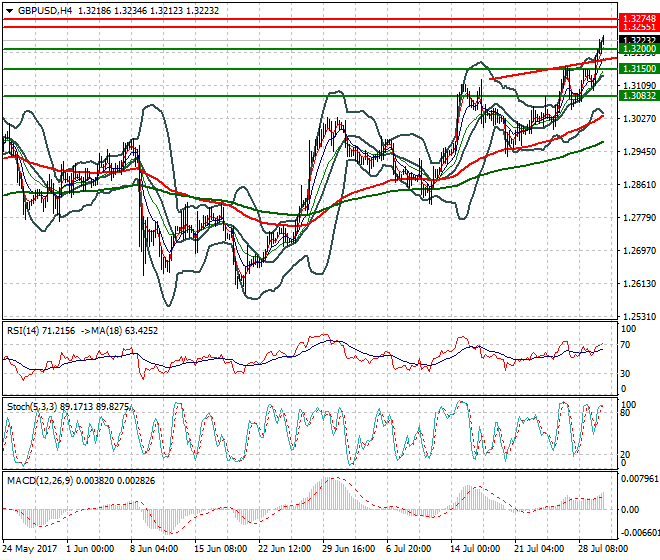This screenshot has width=660, height=560.
Task: Click the Stochastic scale value 80
Action: click(625, 413)
